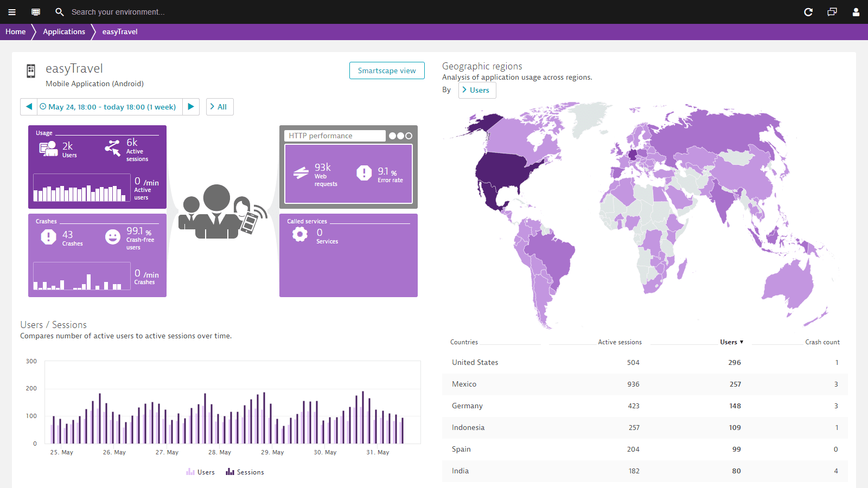868x488 pixels.
Task: Open the Crashes tile header
Action: (x=46, y=221)
